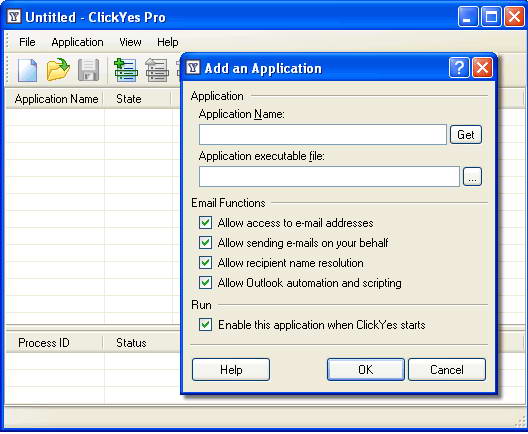528x434 pixels.
Task: Toggle Allow sending e-mails on your behalf
Action: (x=205, y=242)
